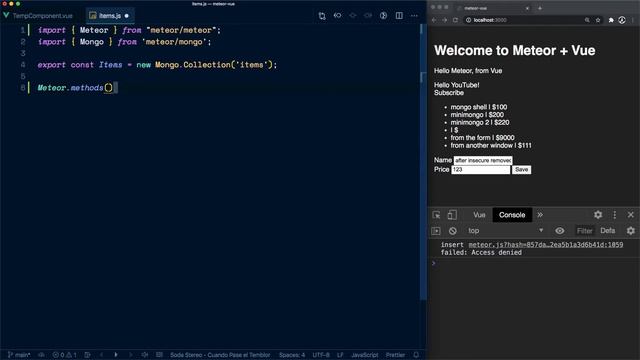Open the browser extensions puzzle icon
This screenshot has width=640, height=360.
[x=611, y=20]
